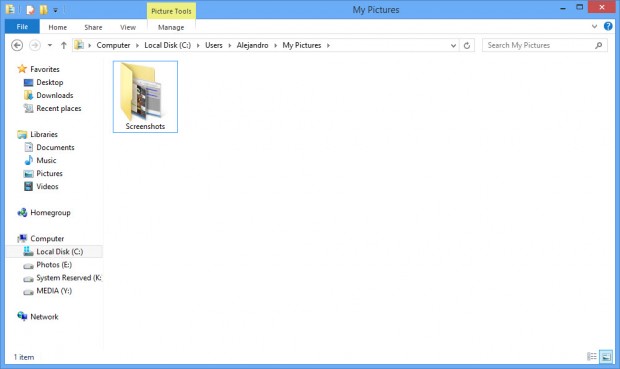Screen dimensions: 620x369
Task: Click the Picture Tools contextual tab header
Action: click(171, 11)
